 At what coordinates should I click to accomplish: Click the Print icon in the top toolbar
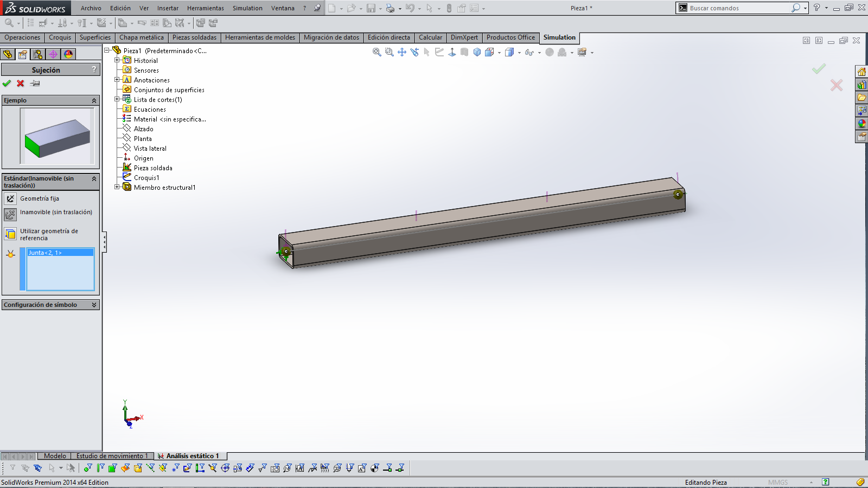pos(390,8)
